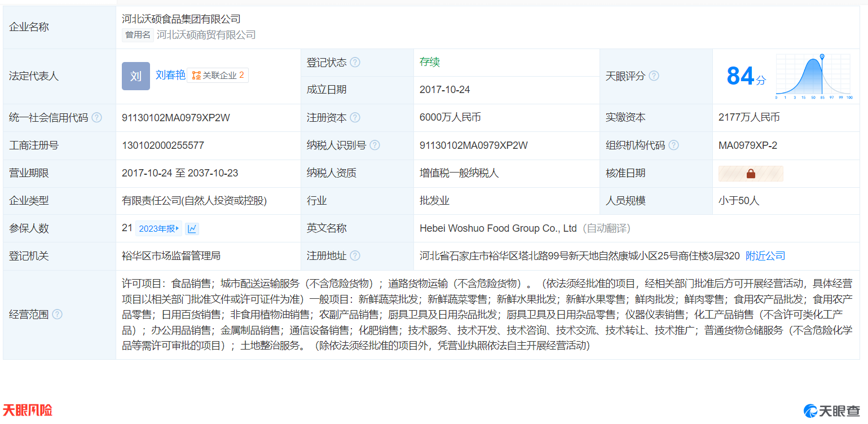Screen dimensions: 868x424
Task: Click the 人员规模 field label
Action: (625, 201)
